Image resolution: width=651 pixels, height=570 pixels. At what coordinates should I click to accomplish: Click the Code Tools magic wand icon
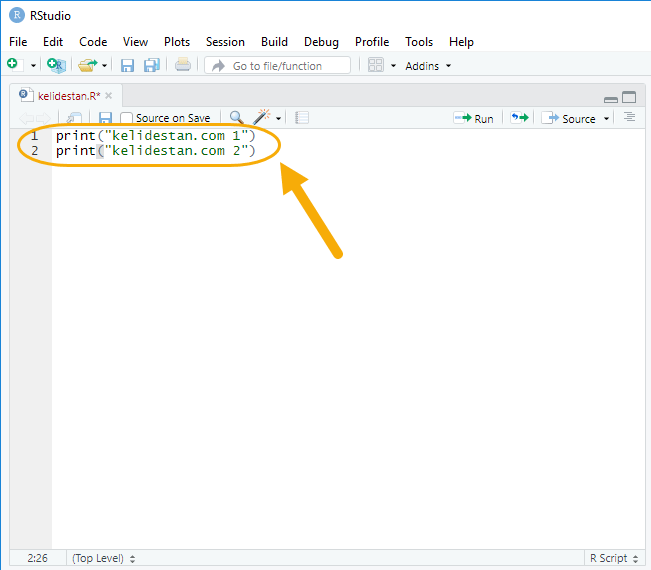click(262, 117)
